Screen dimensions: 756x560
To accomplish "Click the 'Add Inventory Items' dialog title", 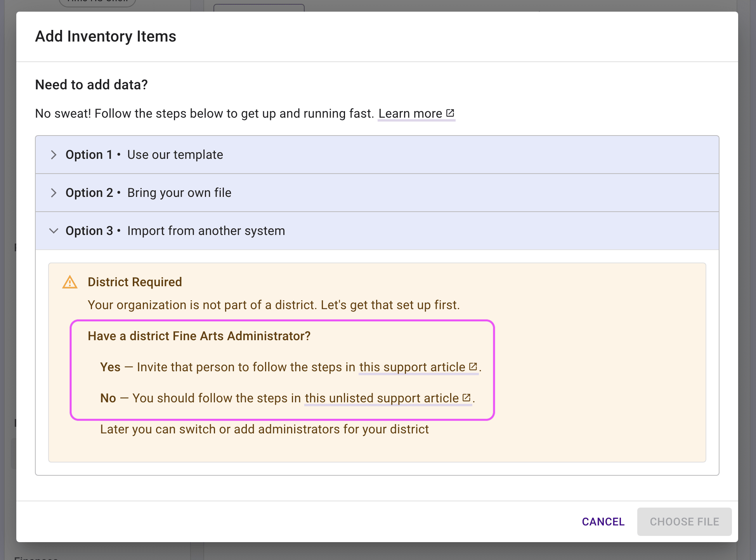I will pyautogui.click(x=106, y=37).
